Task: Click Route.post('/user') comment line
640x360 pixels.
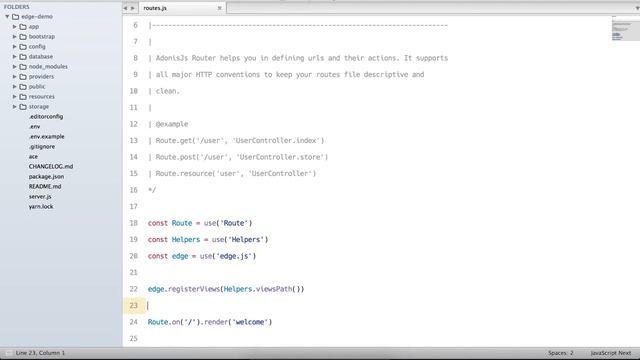Action: point(238,157)
